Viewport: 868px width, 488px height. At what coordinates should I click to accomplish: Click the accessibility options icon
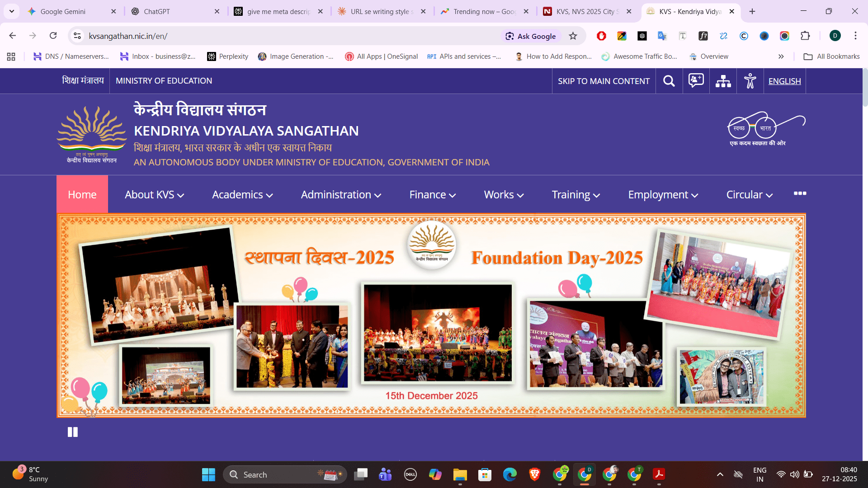[x=750, y=81]
